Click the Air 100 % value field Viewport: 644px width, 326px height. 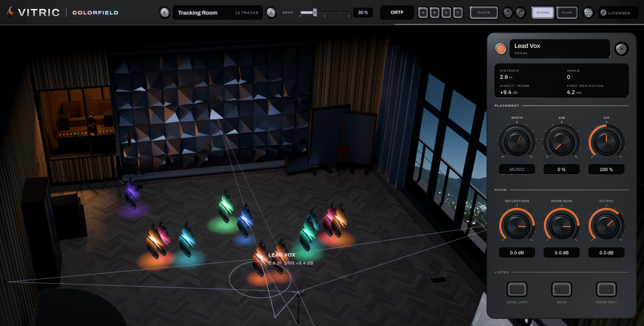606,170
